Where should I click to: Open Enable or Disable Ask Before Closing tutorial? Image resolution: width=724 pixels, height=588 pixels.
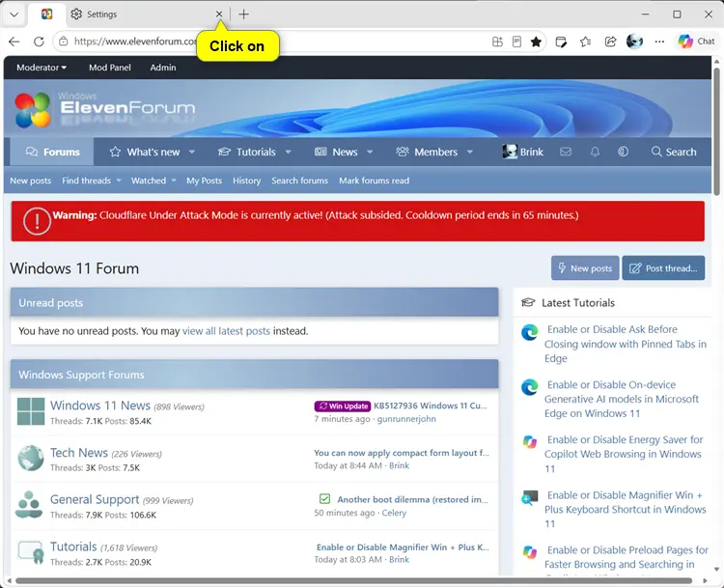coord(626,344)
